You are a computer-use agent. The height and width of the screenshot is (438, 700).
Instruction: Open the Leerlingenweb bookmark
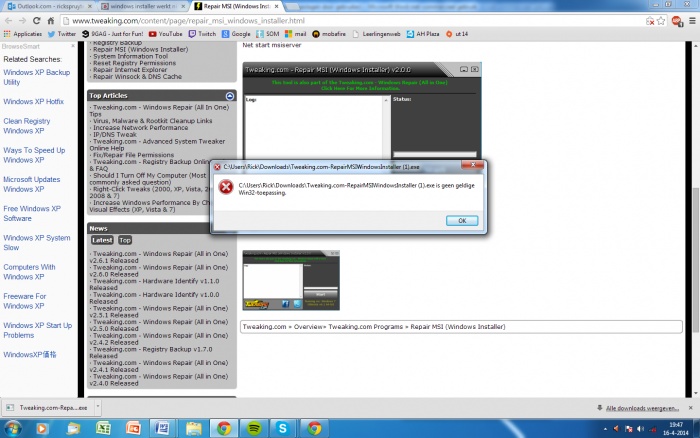click(x=376, y=34)
